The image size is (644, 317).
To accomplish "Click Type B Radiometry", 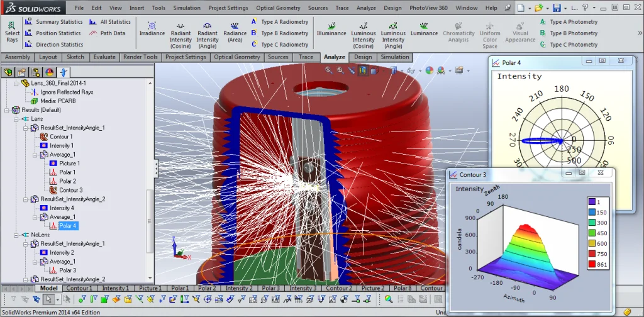I will tap(279, 33).
